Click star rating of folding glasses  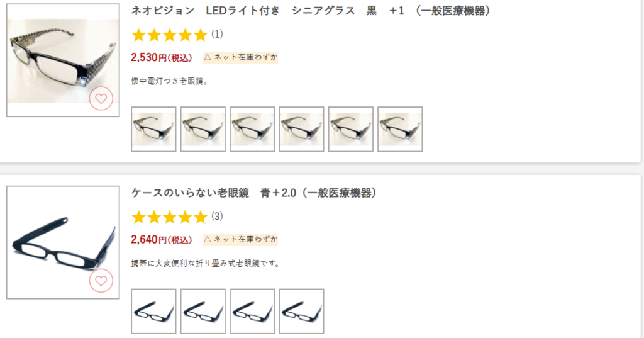click(x=169, y=217)
